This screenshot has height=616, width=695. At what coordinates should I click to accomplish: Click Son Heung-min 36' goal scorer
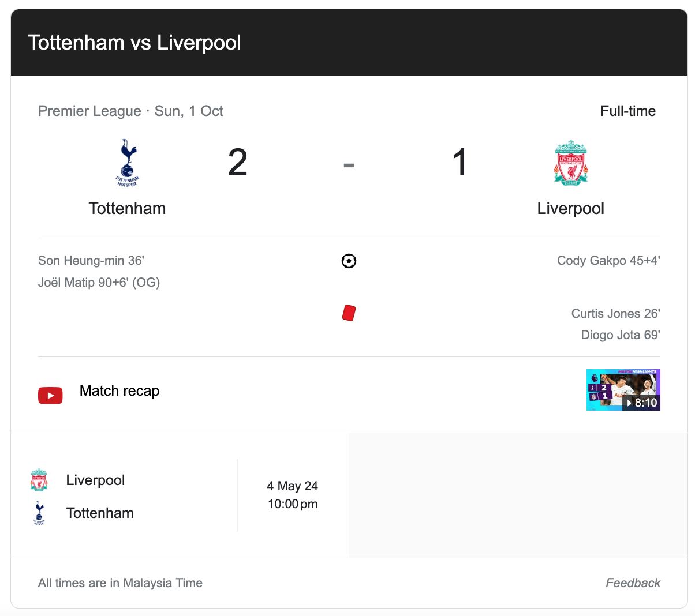point(91,260)
